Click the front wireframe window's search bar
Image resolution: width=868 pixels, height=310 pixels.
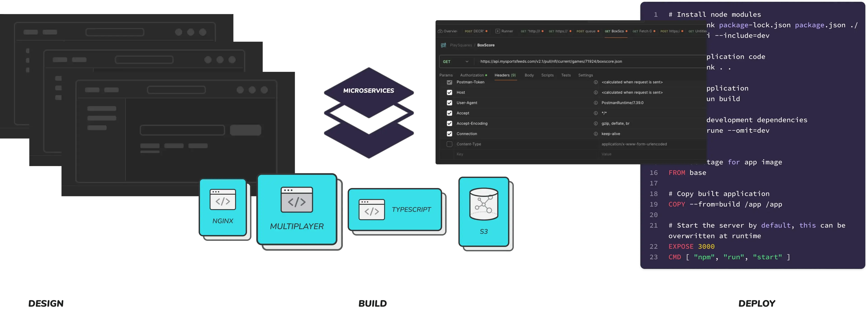pyautogui.click(x=176, y=90)
